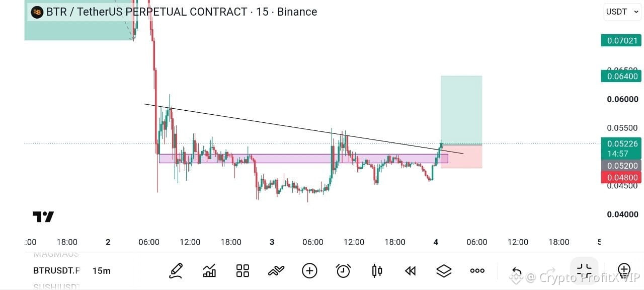The height and width of the screenshot is (290, 644).
Task: Undo the last chart action
Action: point(517,271)
